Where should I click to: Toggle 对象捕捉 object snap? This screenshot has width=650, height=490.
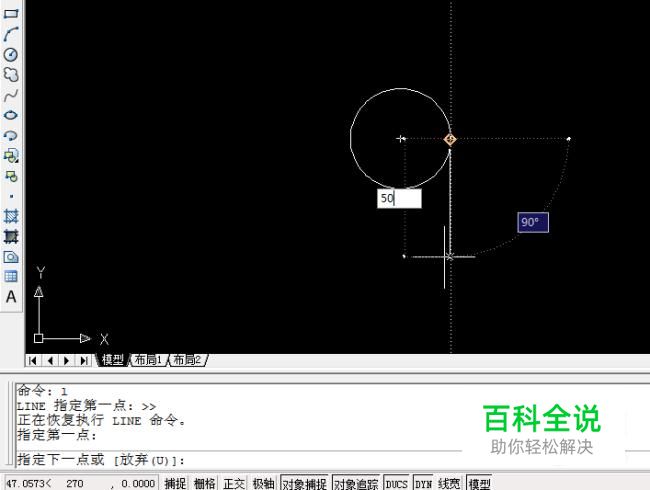pos(305,483)
